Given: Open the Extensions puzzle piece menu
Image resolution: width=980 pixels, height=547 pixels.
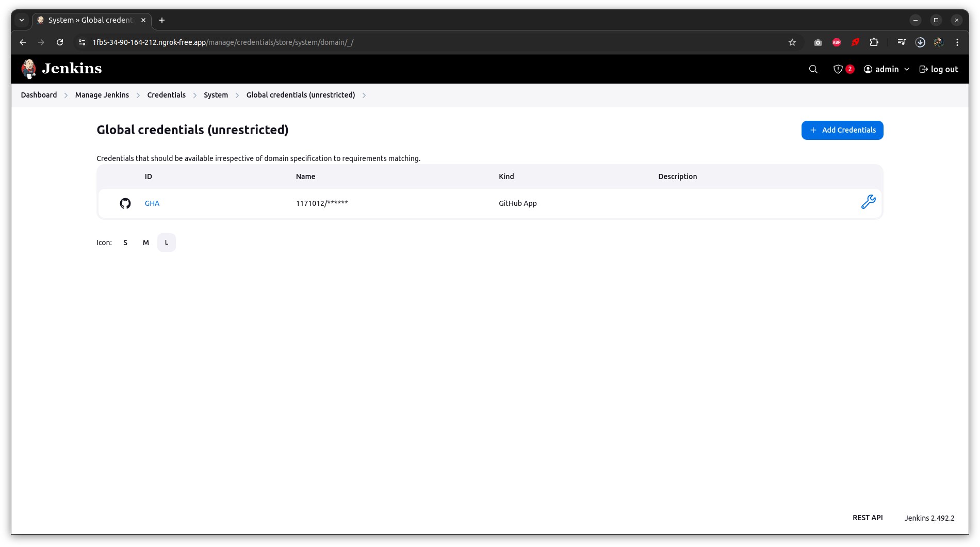Looking at the screenshot, I should [x=874, y=42].
